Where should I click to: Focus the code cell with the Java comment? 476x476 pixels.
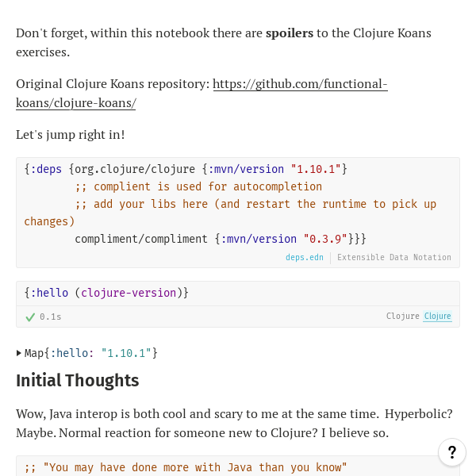(x=238, y=466)
